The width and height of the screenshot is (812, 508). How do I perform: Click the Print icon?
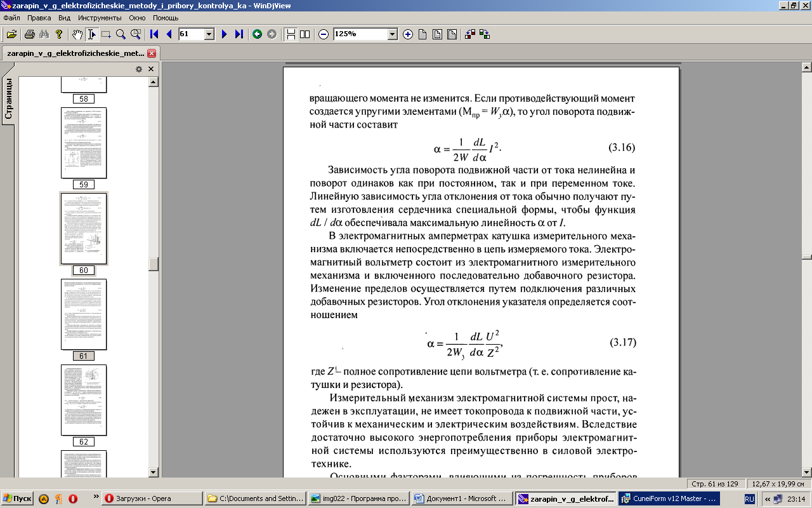(x=29, y=34)
